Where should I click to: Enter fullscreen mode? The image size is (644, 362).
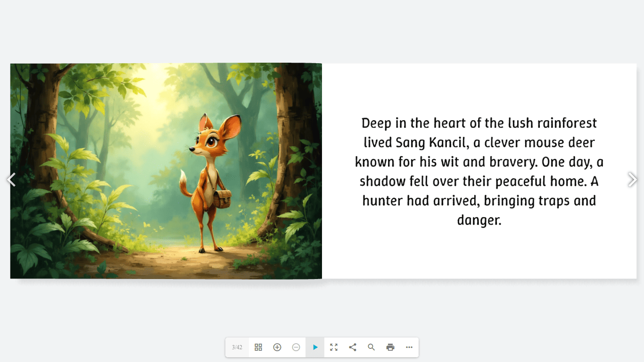coord(334,347)
